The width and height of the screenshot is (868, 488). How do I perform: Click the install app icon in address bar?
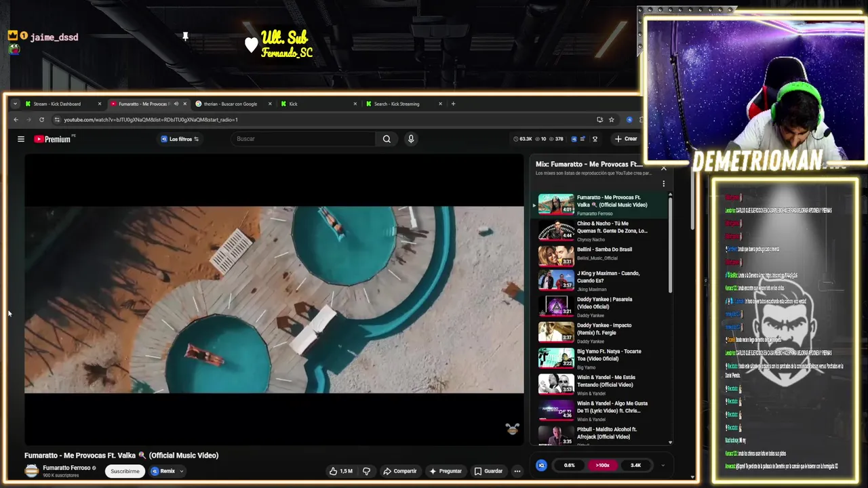[x=599, y=120]
